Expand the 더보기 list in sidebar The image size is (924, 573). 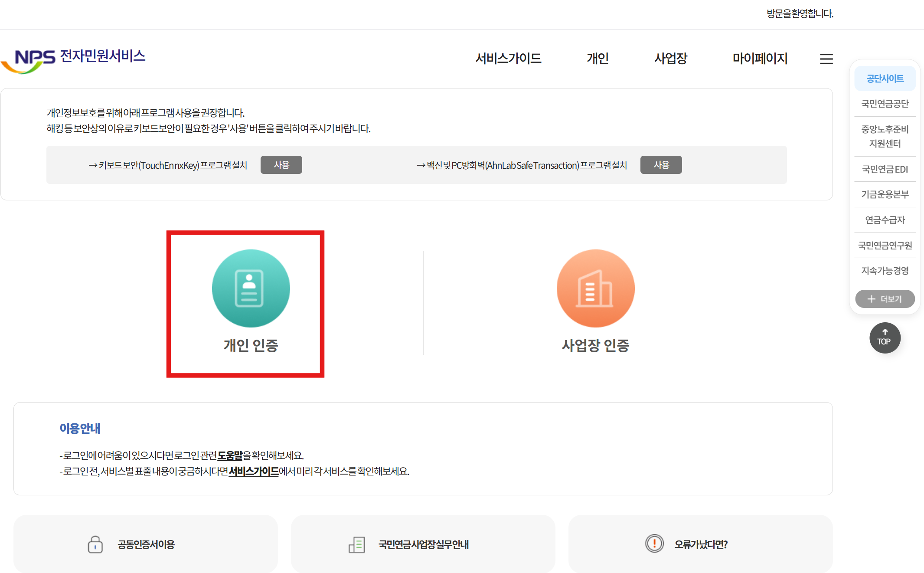pyautogui.click(x=885, y=299)
